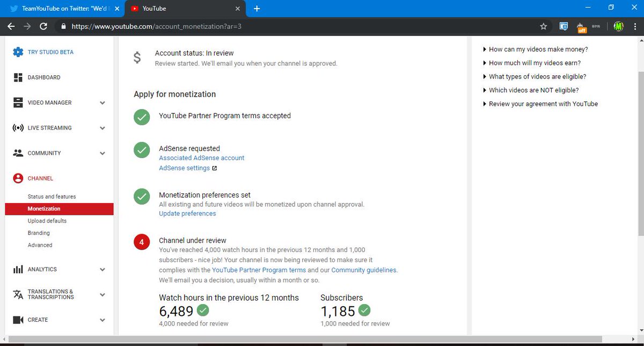Reload the page

(x=43, y=26)
